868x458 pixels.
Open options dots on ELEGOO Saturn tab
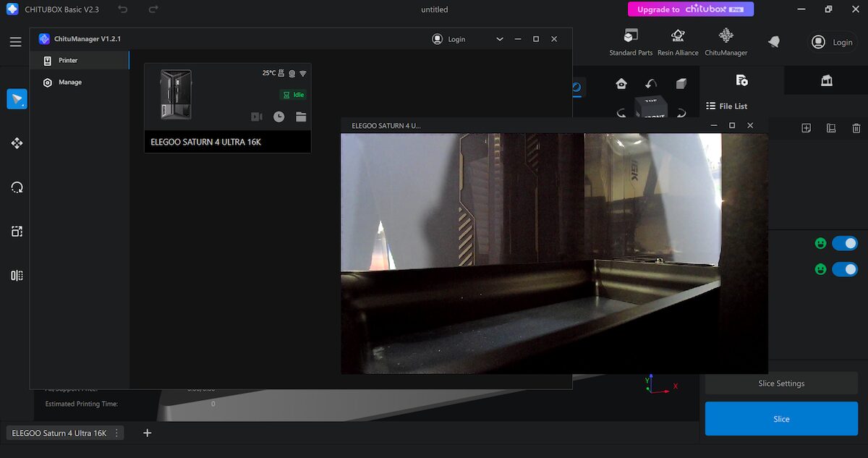116,433
